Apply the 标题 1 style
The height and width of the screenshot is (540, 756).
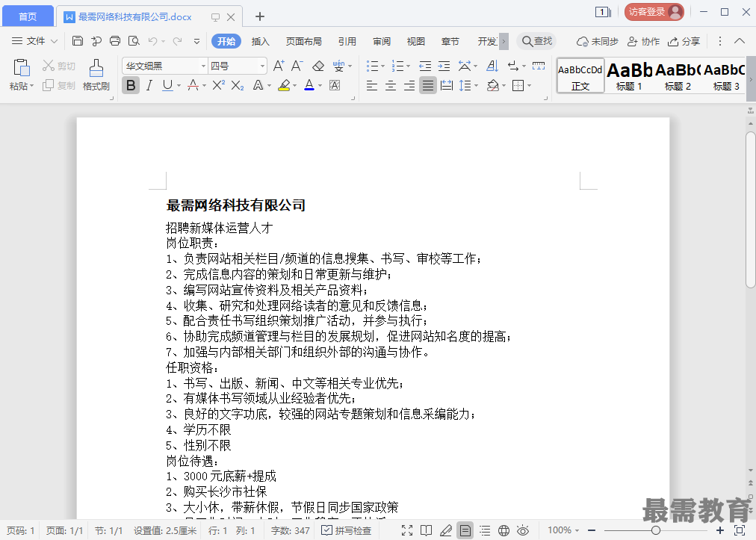[629, 75]
